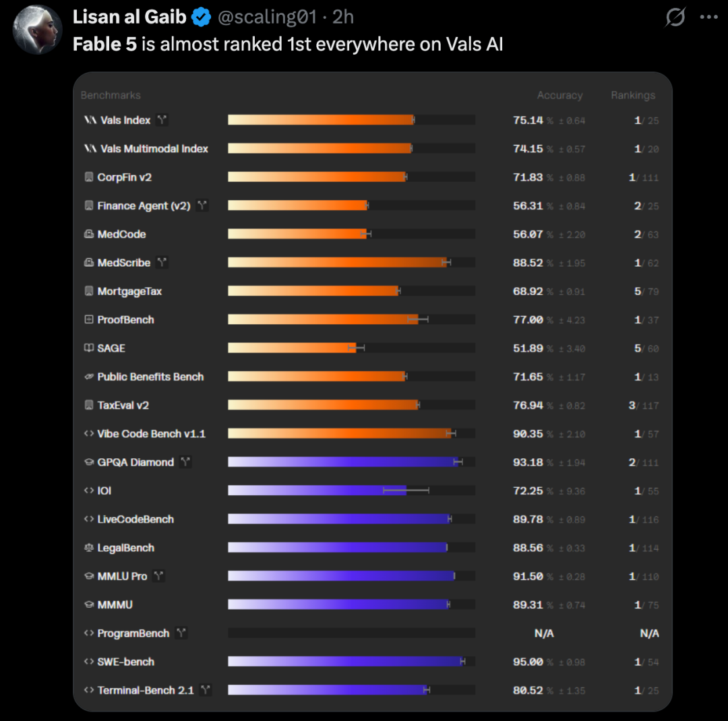This screenshot has height=721, width=728.
Task: Click the purple SWE-bench accuracy bar
Action: pyautogui.click(x=346, y=661)
